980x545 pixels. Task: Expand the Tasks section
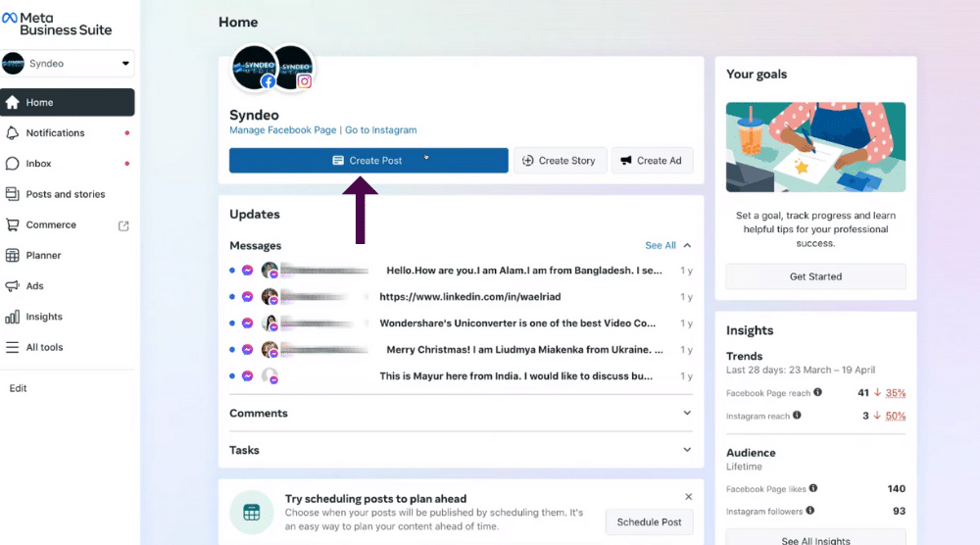[462, 450]
